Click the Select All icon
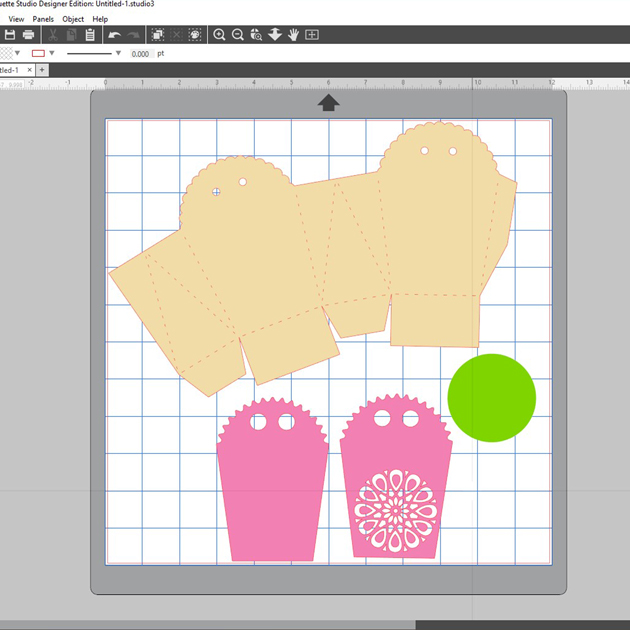630x630 pixels. click(158, 35)
